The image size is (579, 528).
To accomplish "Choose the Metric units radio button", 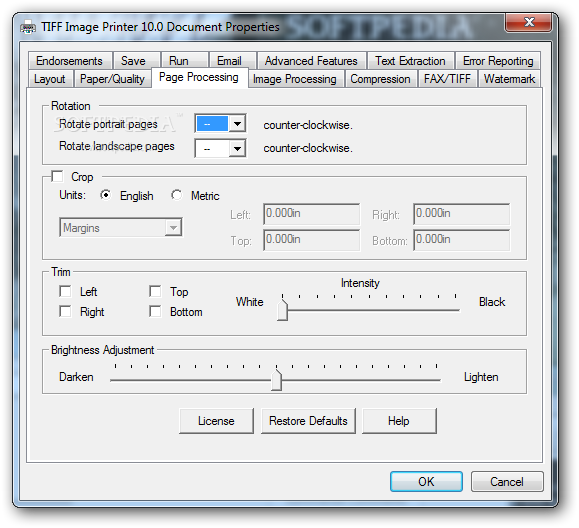I will coord(177,195).
